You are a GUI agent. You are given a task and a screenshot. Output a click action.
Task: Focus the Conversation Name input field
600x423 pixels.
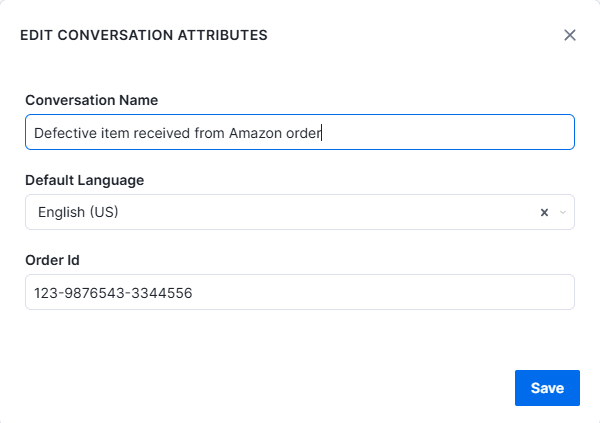300,132
